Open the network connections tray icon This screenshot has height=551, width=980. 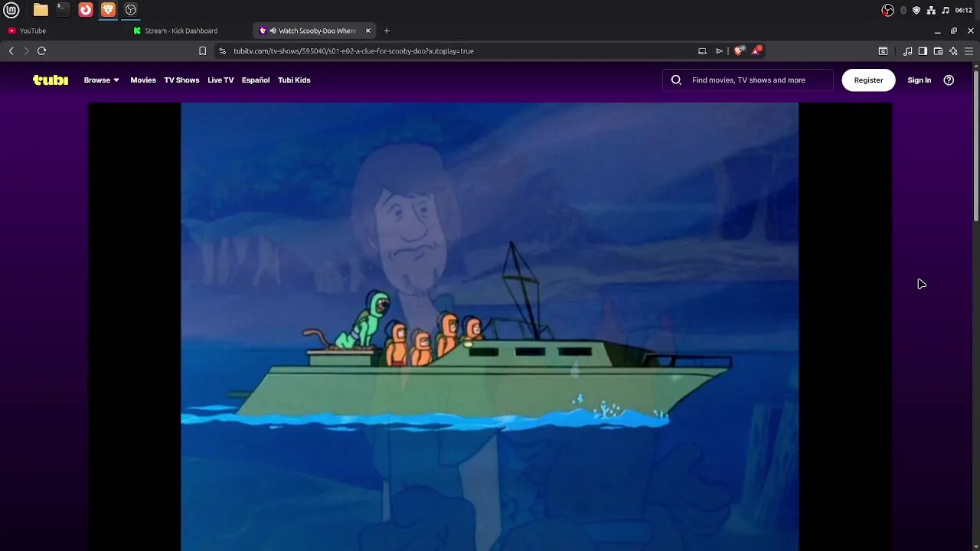point(931,10)
